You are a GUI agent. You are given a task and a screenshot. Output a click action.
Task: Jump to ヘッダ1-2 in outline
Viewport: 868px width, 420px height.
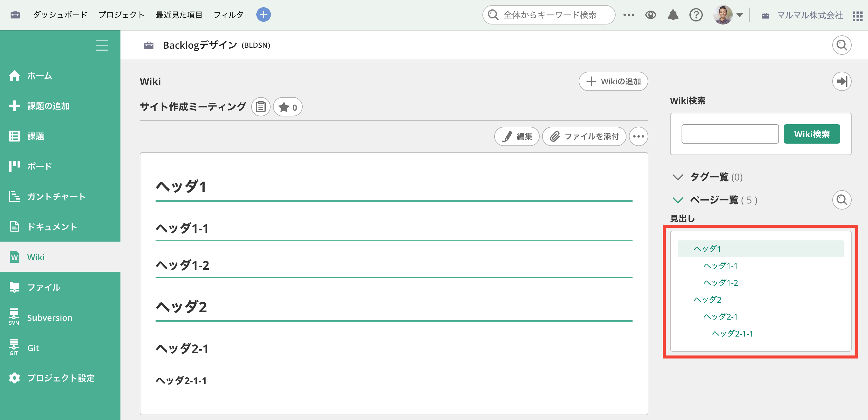721,283
